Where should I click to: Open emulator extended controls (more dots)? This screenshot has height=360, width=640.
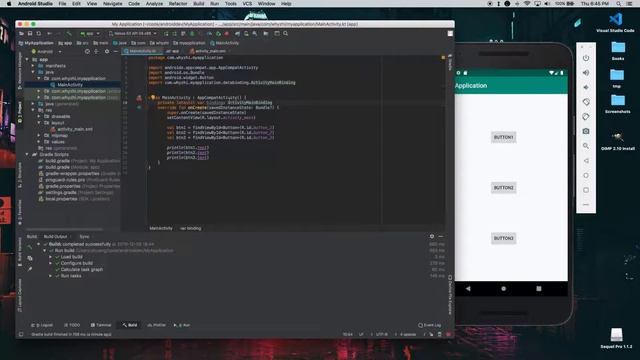tap(586, 204)
